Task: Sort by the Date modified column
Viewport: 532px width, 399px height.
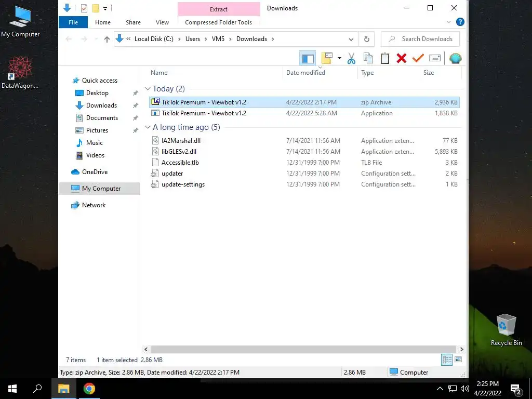Action: (x=305, y=73)
